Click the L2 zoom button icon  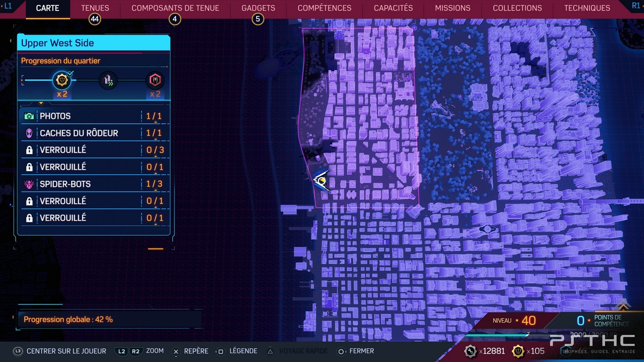(121, 351)
